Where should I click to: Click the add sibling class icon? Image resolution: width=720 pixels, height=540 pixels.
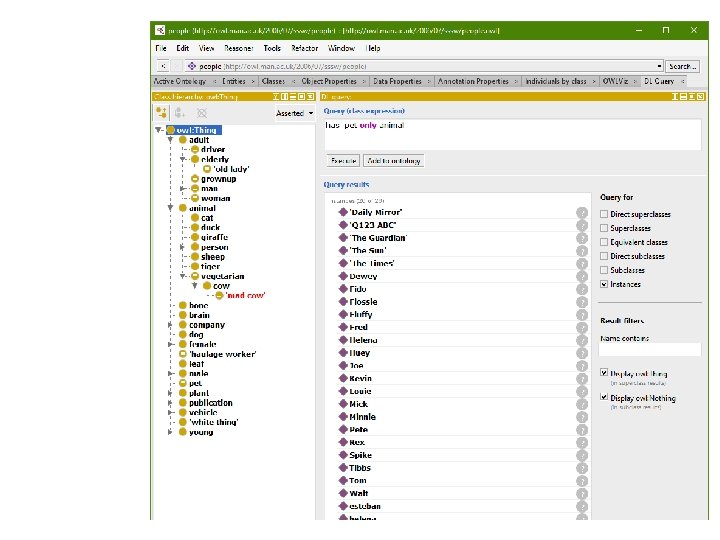(x=180, y=112)
